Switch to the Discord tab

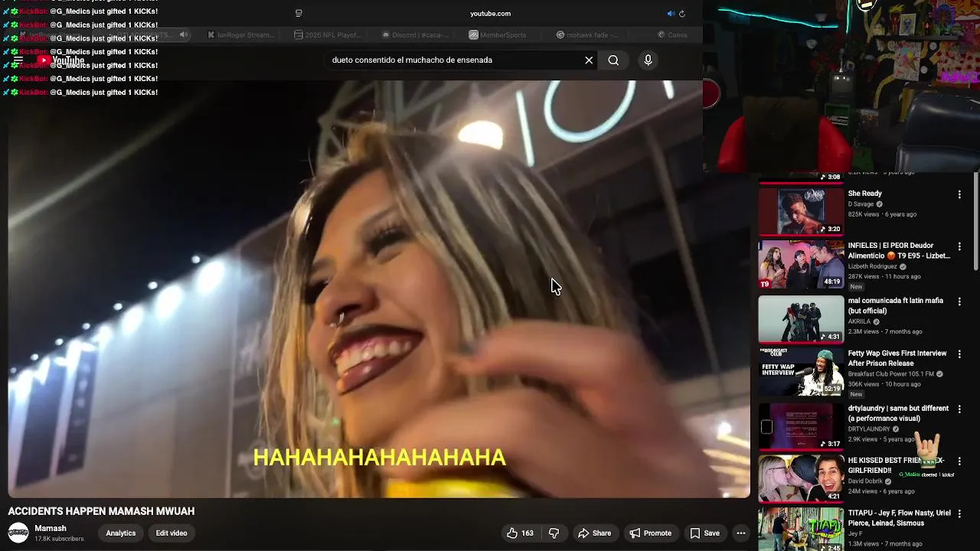point(415,34)
